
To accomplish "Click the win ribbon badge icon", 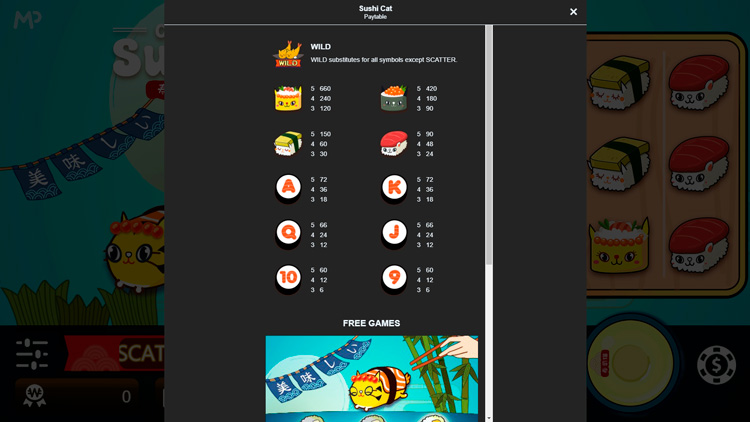I will point(34,396).
